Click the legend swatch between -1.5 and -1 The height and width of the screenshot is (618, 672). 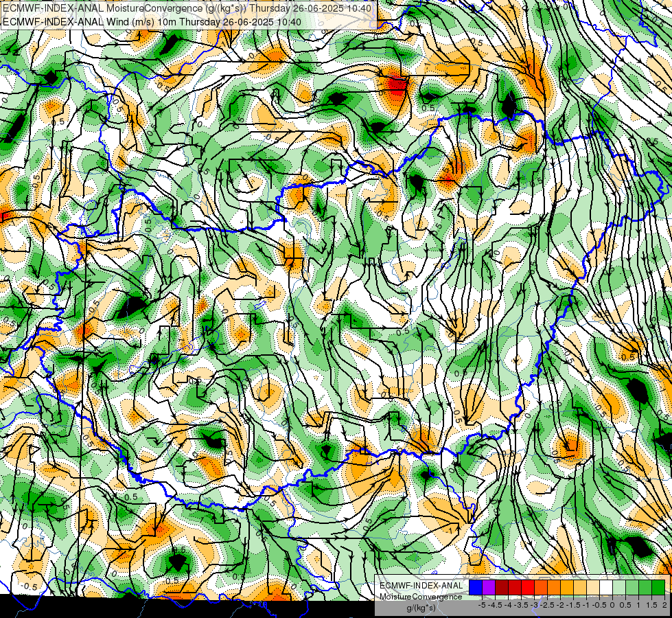click(580, 587)
